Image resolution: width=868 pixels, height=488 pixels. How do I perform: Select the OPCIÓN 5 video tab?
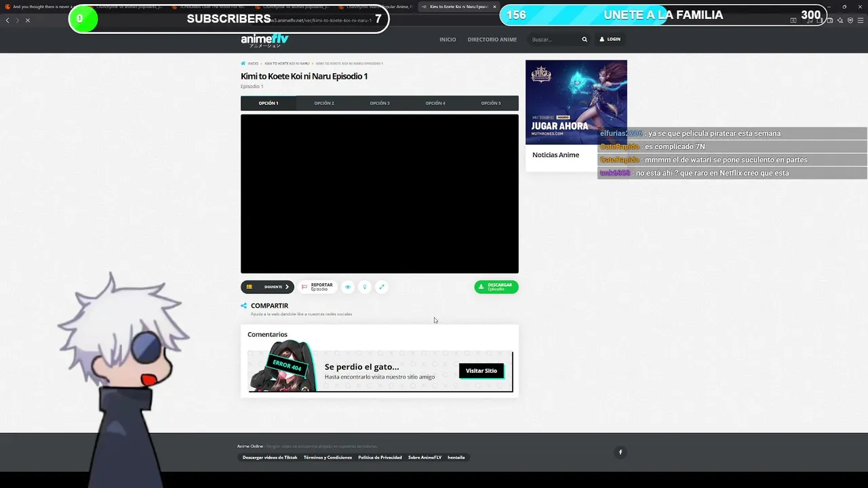tap(491, 103)
